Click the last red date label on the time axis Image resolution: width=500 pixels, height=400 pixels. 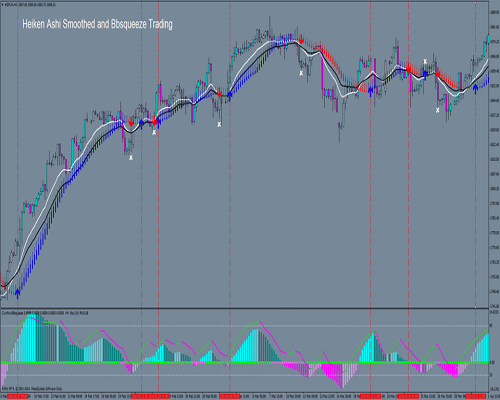tap(476, 396)
